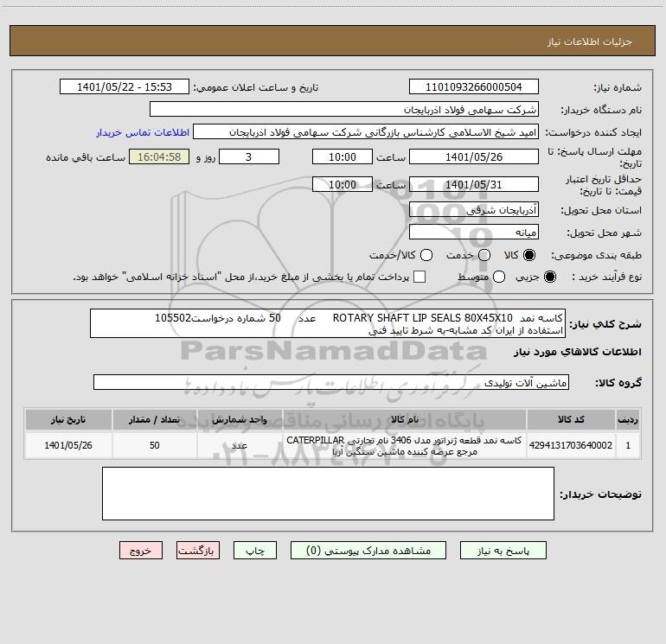666x644 pixels.
Task: Click product code 4294131703640002 cell
Action: coord(571,445)
